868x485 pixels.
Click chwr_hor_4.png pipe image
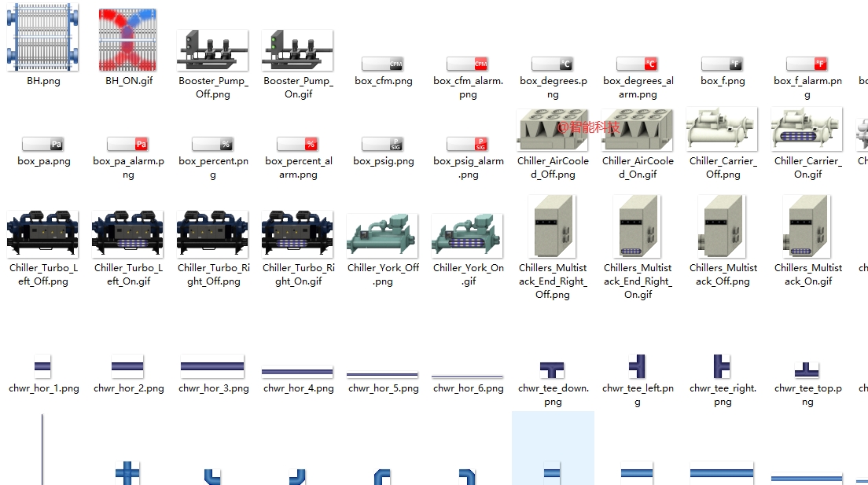coord(298,372)
